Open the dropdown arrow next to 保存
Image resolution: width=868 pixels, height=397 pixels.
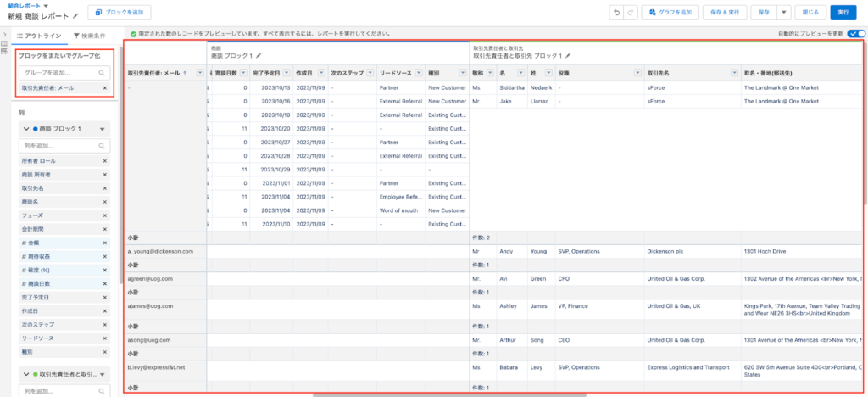pyautogui.click(x=782, y=12)
